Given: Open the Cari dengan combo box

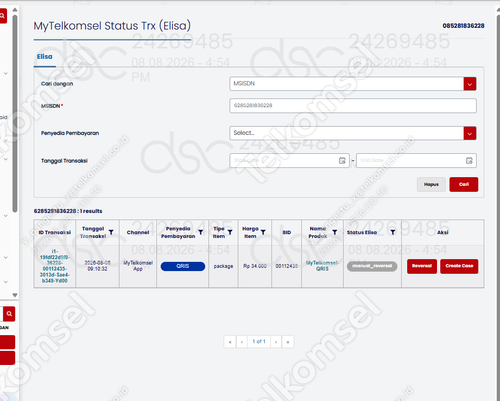Looking at the screenshot, I should [x=353, y=84].
